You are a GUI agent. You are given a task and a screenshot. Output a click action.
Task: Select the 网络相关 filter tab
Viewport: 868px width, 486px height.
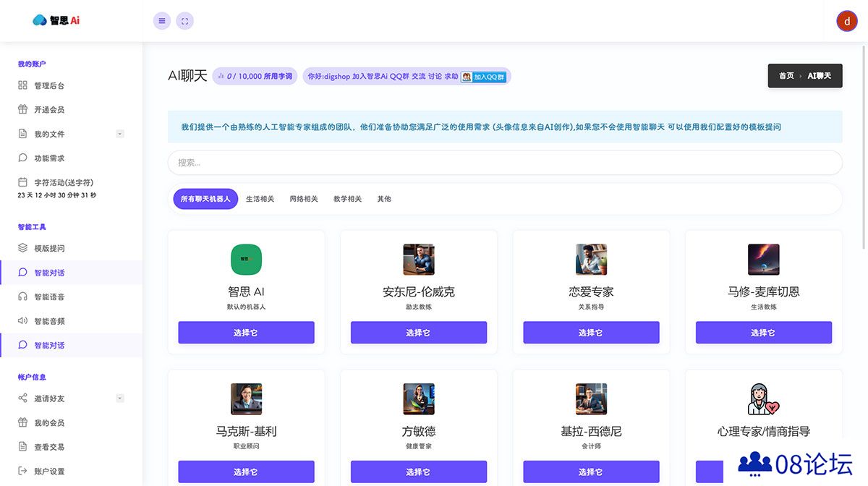304,199
